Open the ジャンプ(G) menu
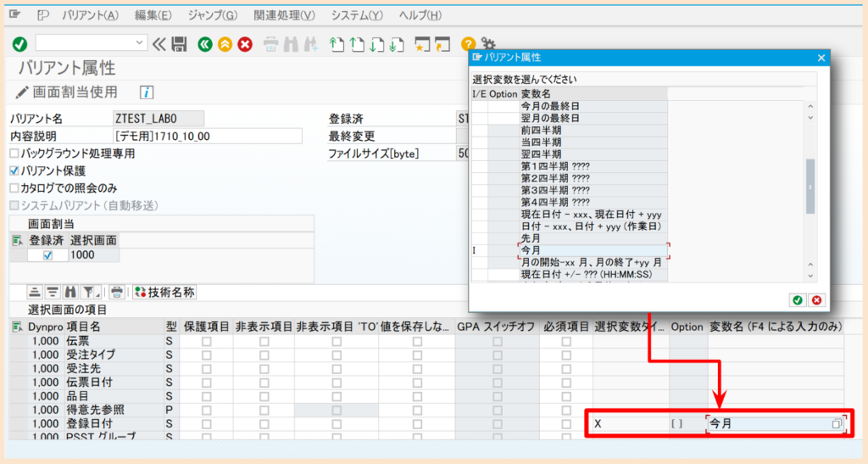The image size is (868, 464). click(213, 15)
